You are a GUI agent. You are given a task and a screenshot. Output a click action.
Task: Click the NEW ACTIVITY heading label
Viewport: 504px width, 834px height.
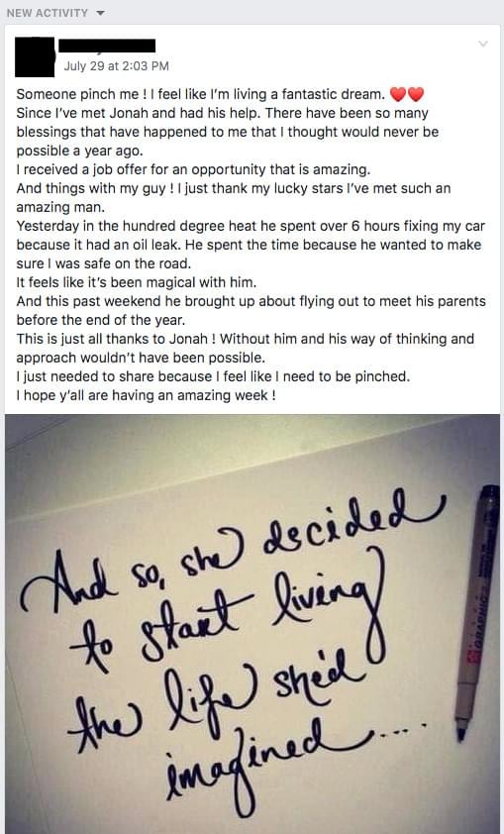48,13
